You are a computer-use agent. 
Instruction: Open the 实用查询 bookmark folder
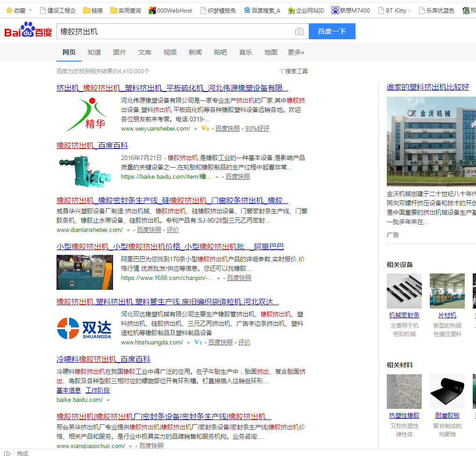pos(126,11)
